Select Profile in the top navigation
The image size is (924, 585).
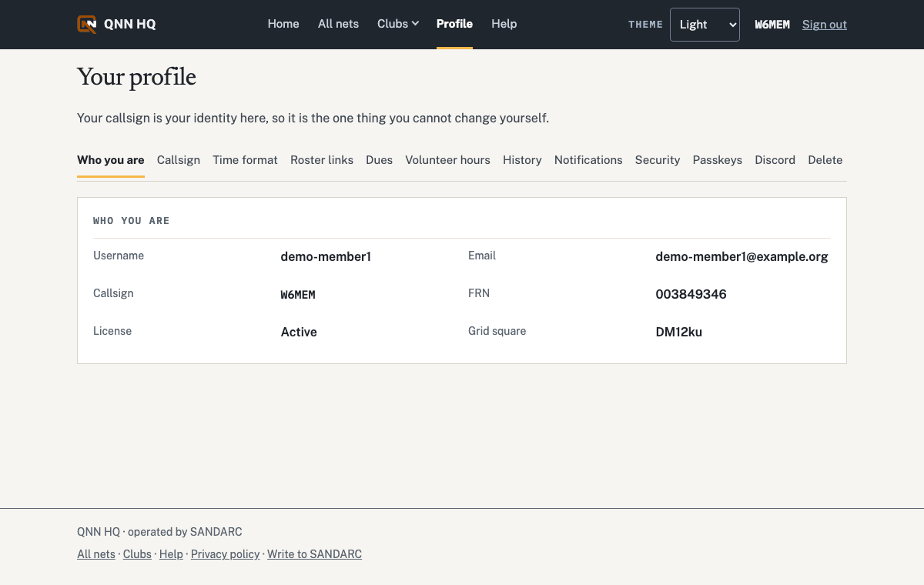pyautogui.click(x=454, y=24)
